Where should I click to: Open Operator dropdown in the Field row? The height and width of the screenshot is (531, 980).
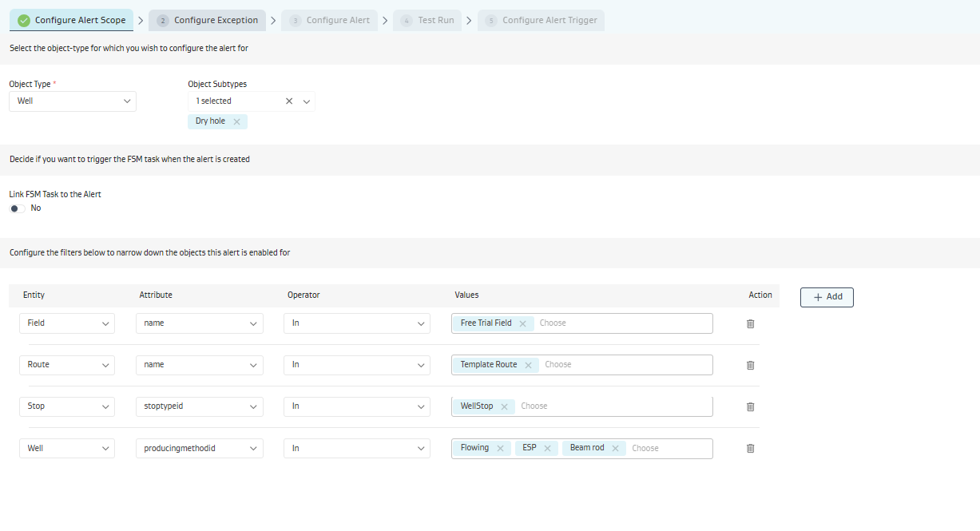pos(356,323)
